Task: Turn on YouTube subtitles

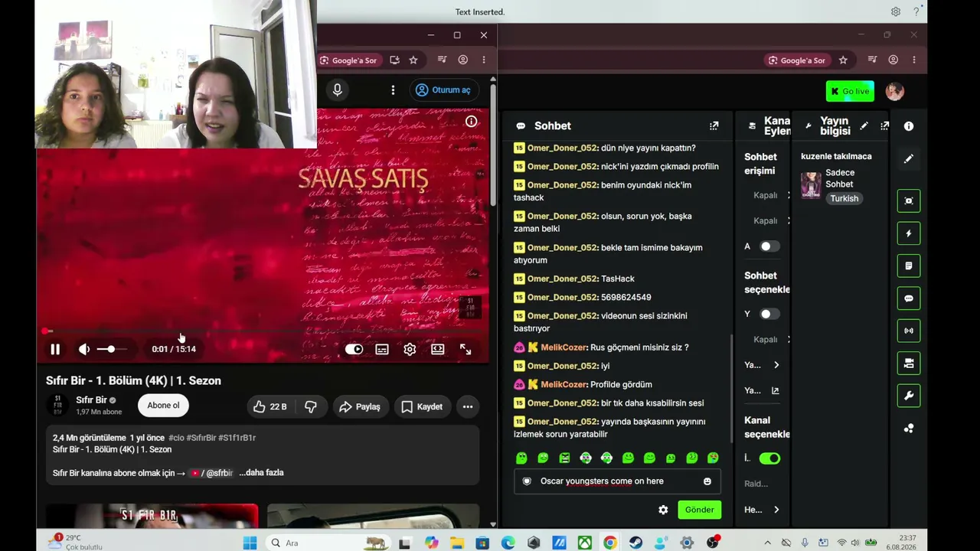Action: [382, 349]
